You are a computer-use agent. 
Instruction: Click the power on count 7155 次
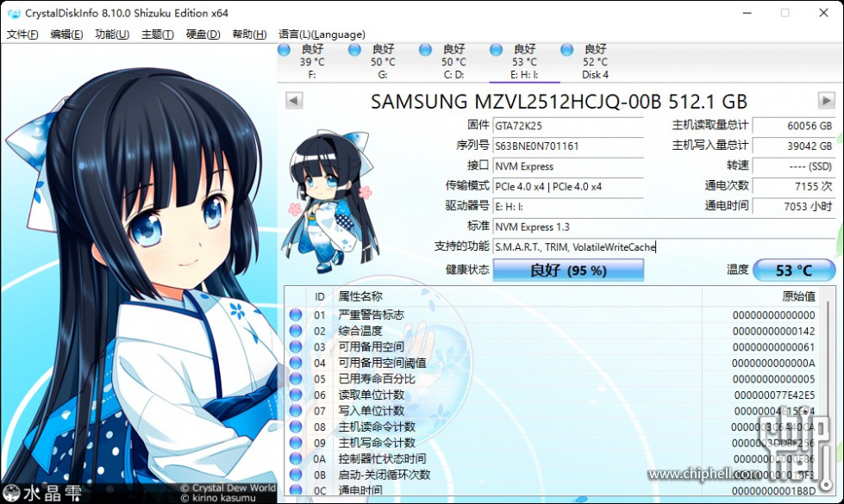[794, 187]
